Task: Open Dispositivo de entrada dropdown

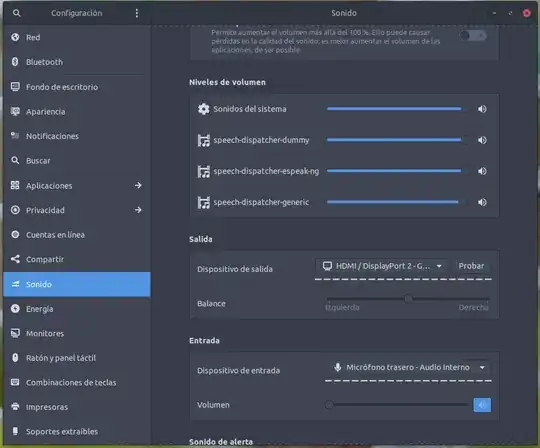Action: click(408, 368)
